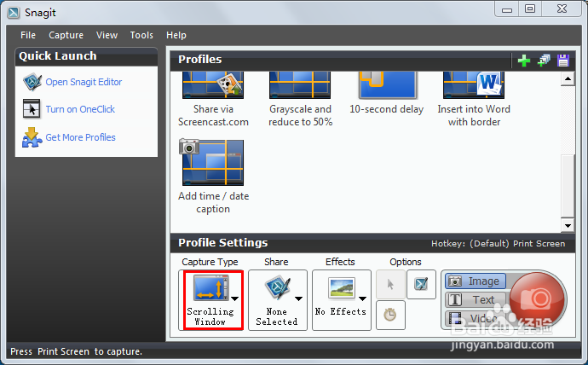Image resolution: width=588 pixels, height=365 pixels.
Task: Expand the Effects dropdown arrow
Action: tap(362, 298)
